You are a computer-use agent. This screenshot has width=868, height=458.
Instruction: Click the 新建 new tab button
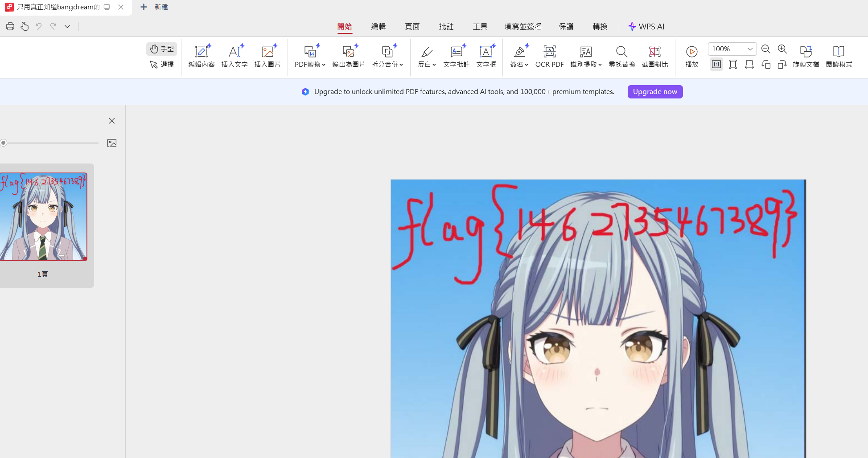tap(154, 7)
